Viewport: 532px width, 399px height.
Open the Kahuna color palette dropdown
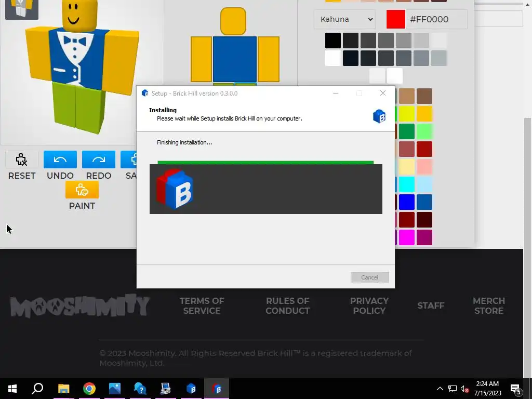click(x=344, y=19)
